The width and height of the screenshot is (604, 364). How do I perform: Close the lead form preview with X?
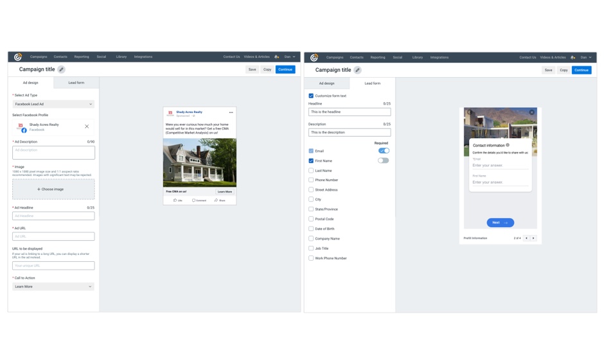[531, 112]
